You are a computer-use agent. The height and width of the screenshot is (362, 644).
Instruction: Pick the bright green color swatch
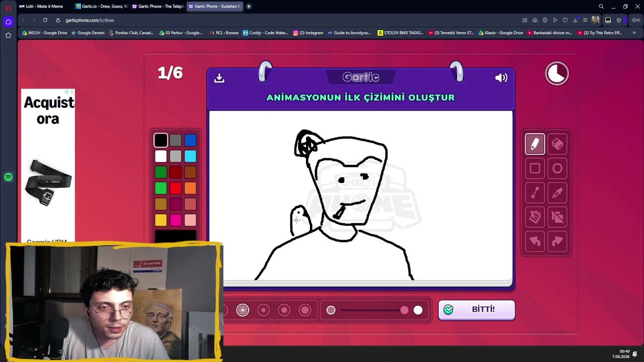point(160,188)
